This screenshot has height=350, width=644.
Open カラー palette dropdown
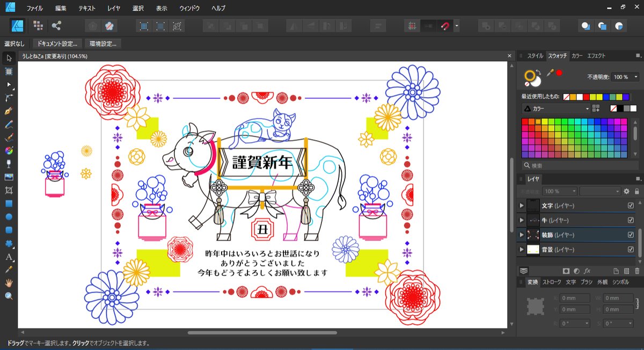click(555, 108)
